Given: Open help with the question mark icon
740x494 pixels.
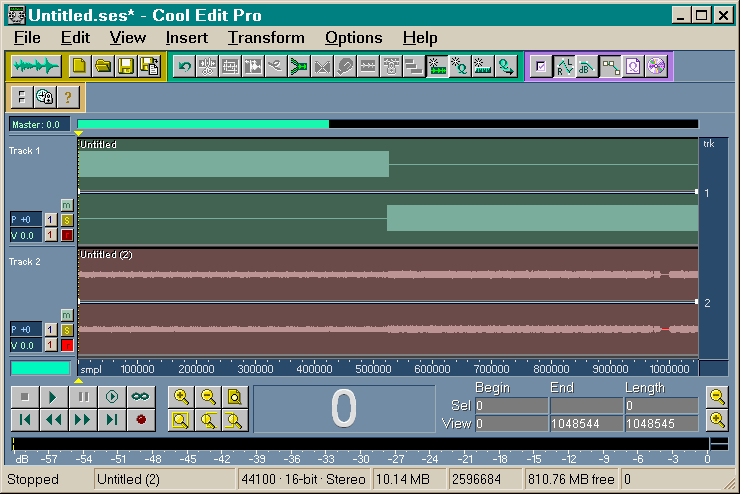Looking at the screenshot, I should 68,97.
